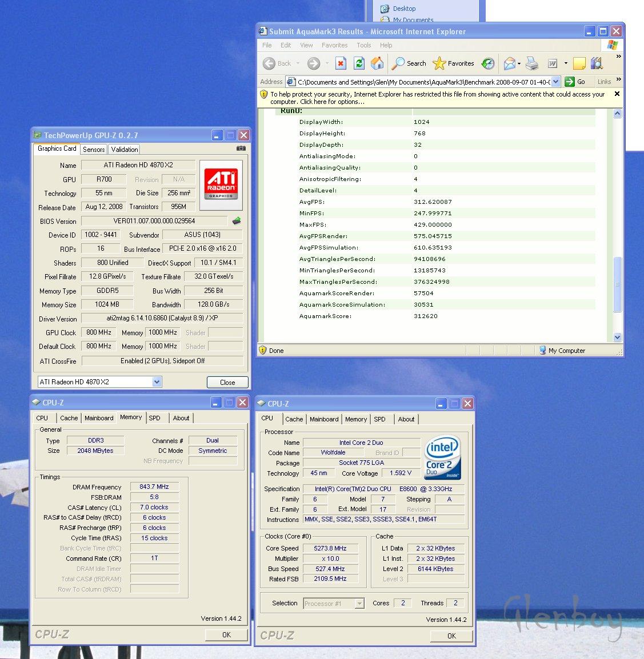Expand the Processor #1 selection dropdown
Screen dimensions: 644x659
click(359, 604)
